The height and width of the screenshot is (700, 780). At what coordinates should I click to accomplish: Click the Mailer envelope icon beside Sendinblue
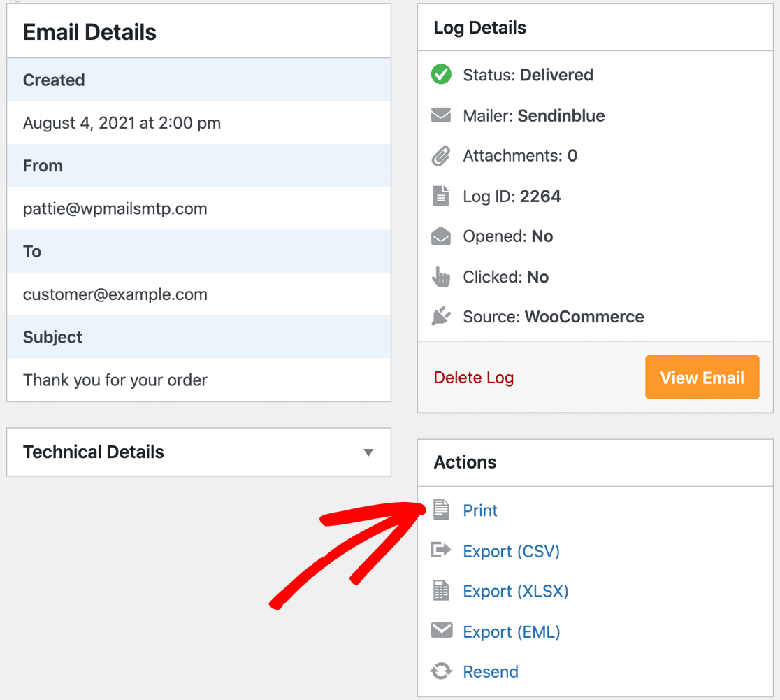tap(440, 115)
